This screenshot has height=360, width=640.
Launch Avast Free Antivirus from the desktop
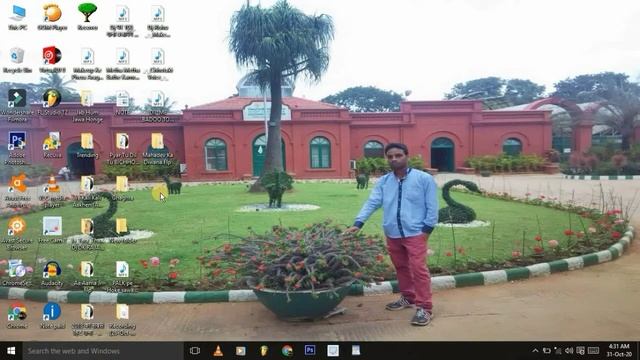pos(17,191)
